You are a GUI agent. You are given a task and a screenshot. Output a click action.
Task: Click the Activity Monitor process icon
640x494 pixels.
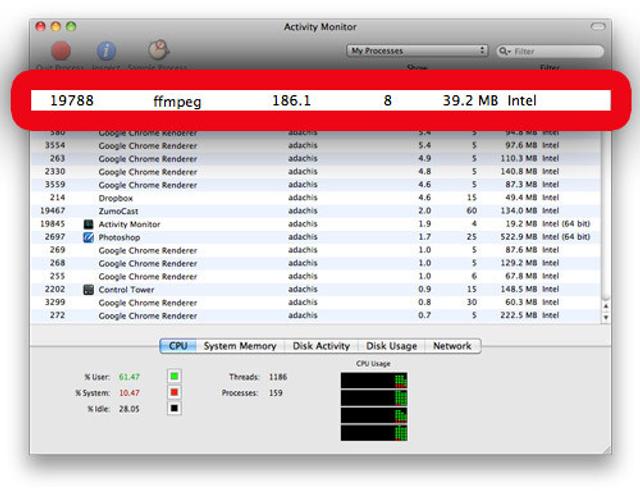point(89,225)
